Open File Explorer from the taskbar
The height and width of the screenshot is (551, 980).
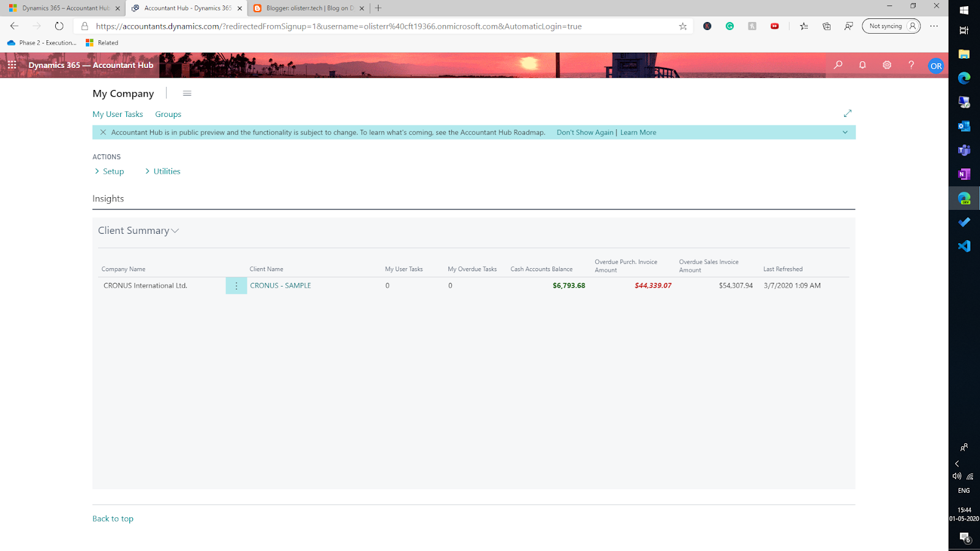click(964, 54)
